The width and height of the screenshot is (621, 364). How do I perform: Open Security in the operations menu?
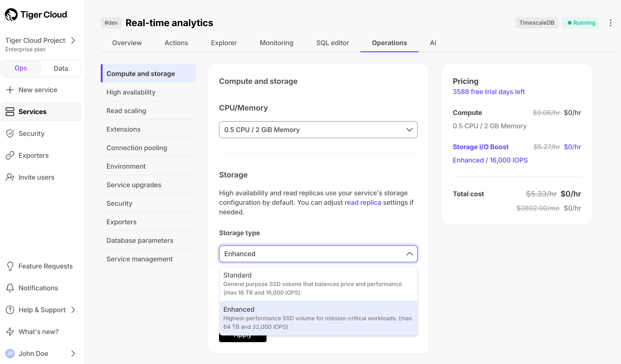click(148, 203)
